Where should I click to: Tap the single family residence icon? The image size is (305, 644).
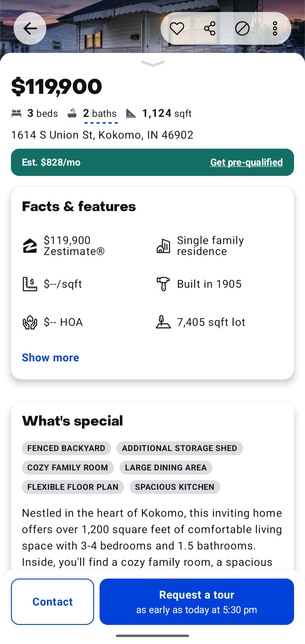pos(163,246)
